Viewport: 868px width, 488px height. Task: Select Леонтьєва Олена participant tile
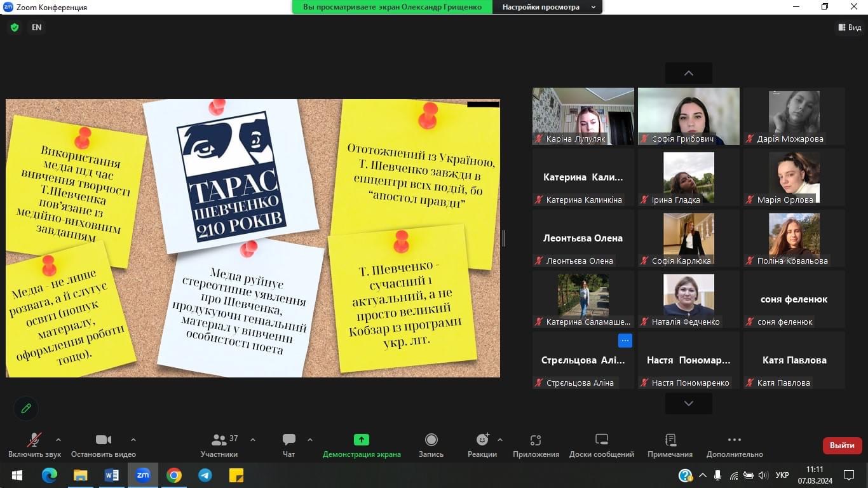point(583,238)
